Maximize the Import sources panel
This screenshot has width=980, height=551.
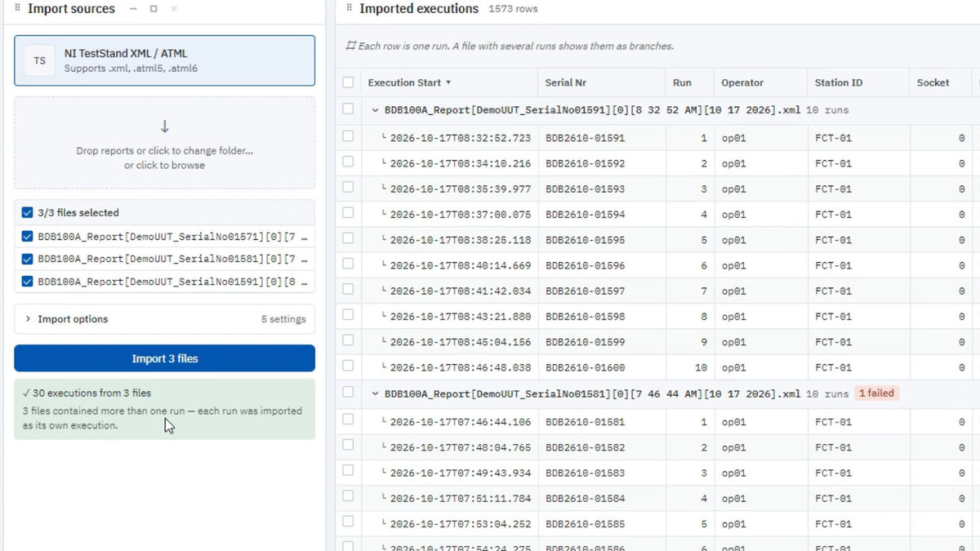[x=154, y=9]
